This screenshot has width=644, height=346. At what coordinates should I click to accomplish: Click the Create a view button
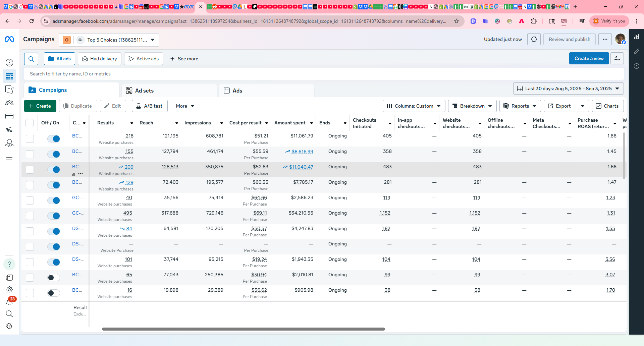589,58
